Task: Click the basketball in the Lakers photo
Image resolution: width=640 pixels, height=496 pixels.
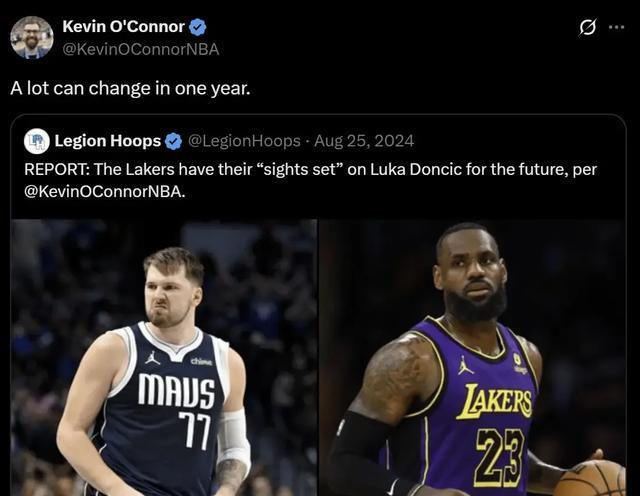Action: coord(588,478)
